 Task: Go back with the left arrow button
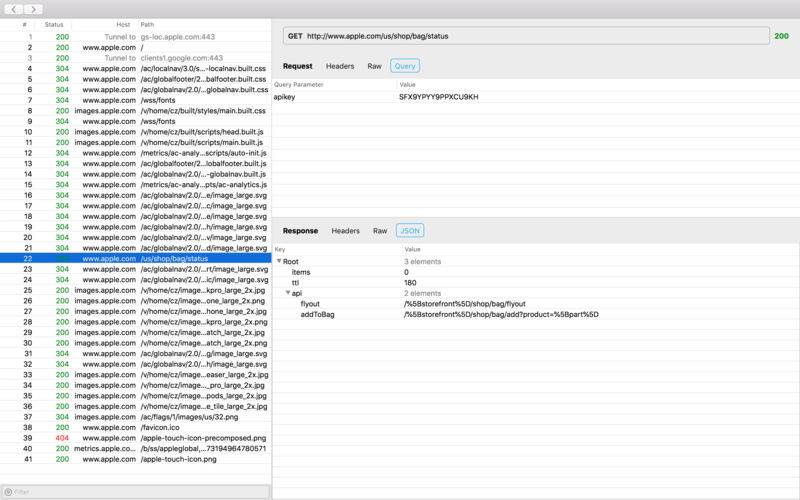coord(14,9)
